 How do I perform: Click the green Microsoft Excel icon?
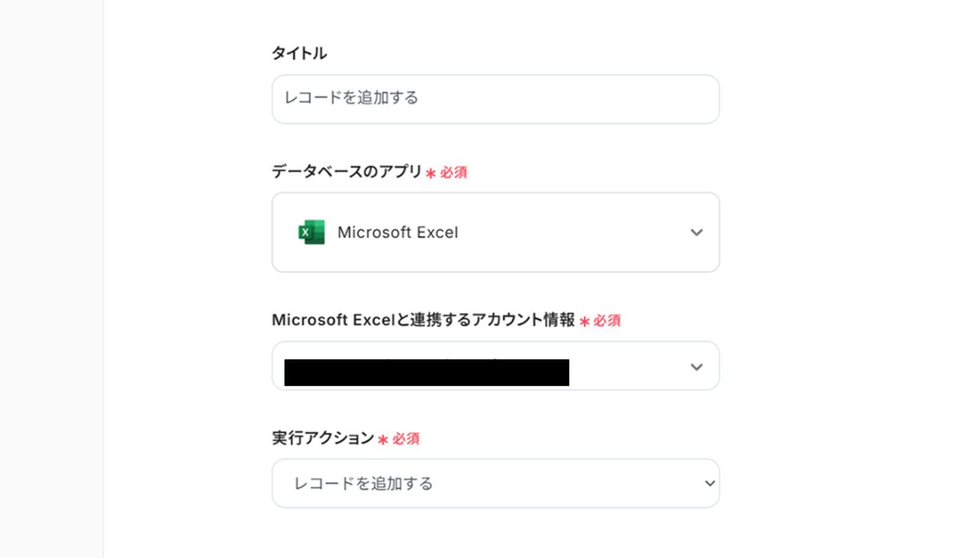(311, 232)
